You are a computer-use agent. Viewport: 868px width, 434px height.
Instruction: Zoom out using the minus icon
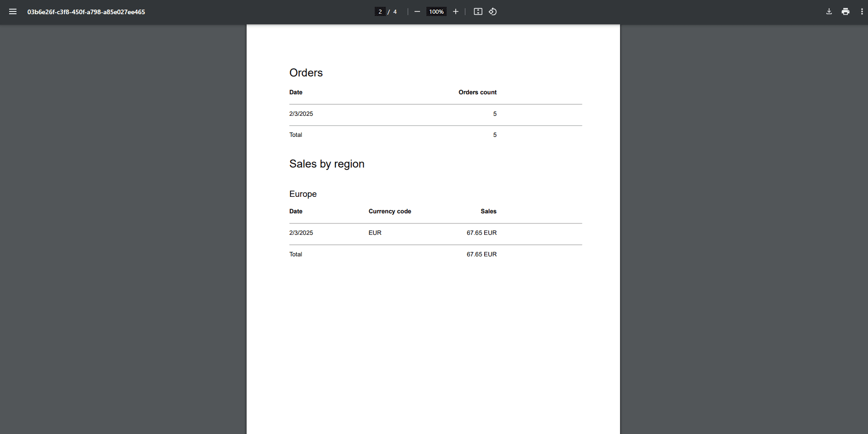point(417,11)
